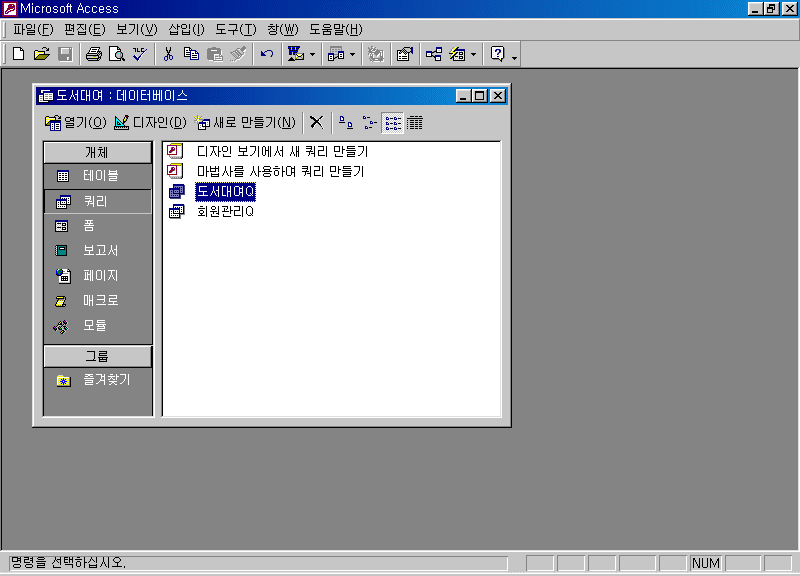Click the Access Help question mark icon
This screenshot has height=576, width=800.
[497, 54]
